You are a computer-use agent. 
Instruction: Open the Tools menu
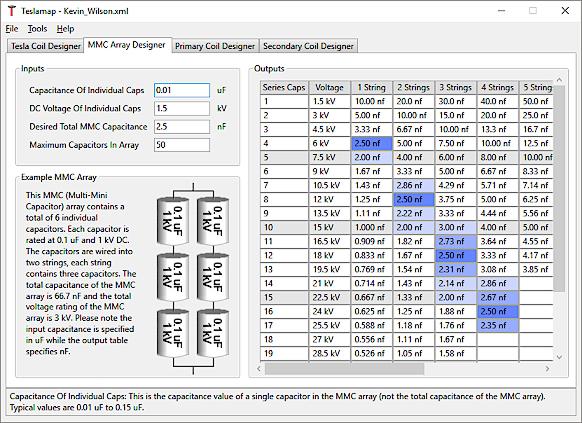coord(37,29)
